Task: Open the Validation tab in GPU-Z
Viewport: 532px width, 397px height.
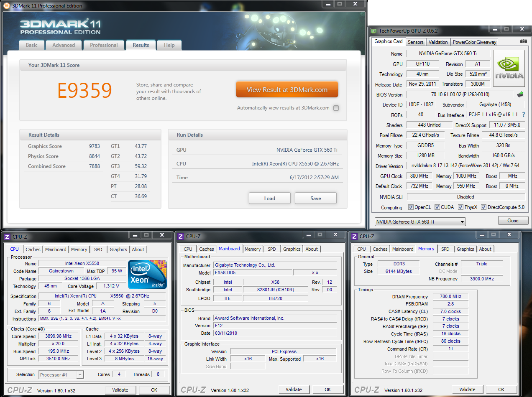Action: [x=438, y=42]
